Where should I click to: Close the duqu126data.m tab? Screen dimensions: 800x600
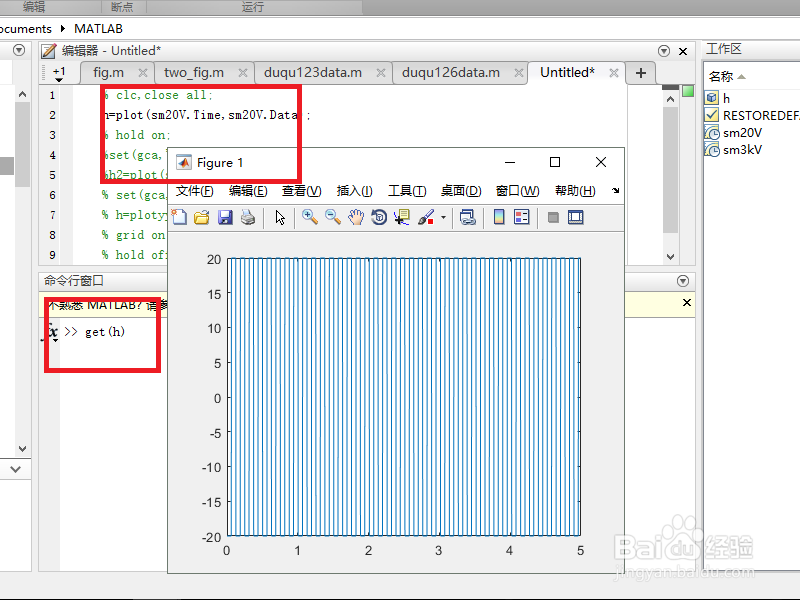click(519, 73)
